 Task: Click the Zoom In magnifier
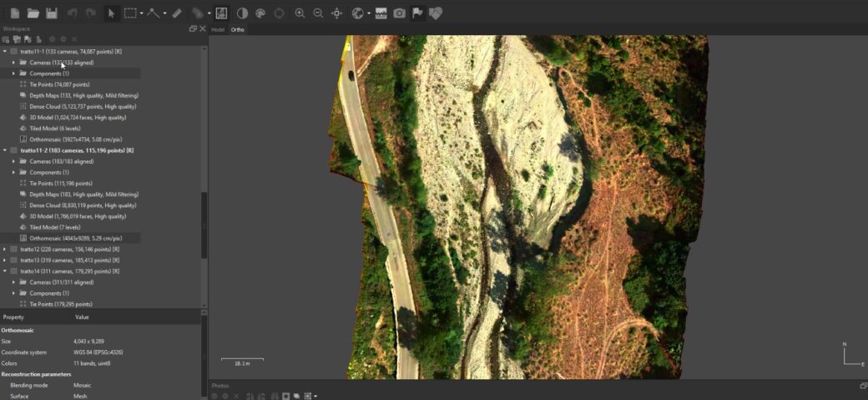[x=300, y=13]
